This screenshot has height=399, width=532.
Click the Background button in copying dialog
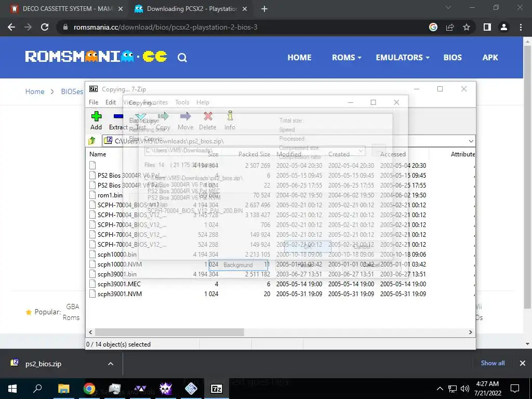tap(238, 265)
